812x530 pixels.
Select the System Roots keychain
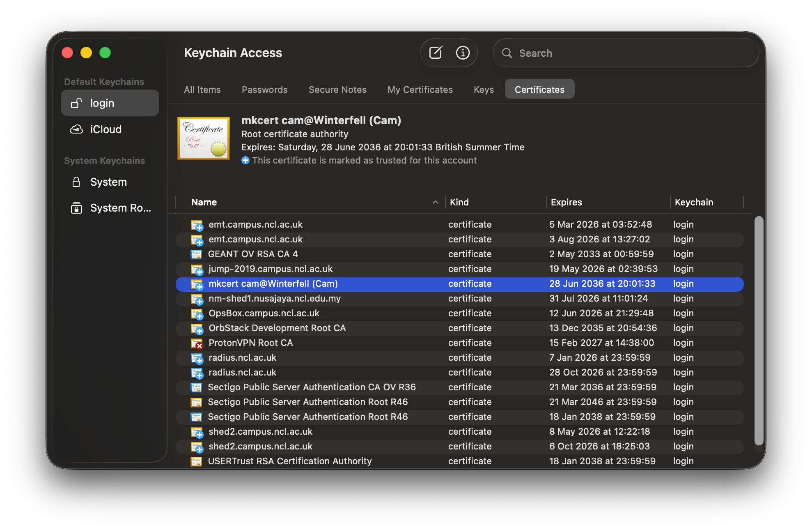point(110,208)
